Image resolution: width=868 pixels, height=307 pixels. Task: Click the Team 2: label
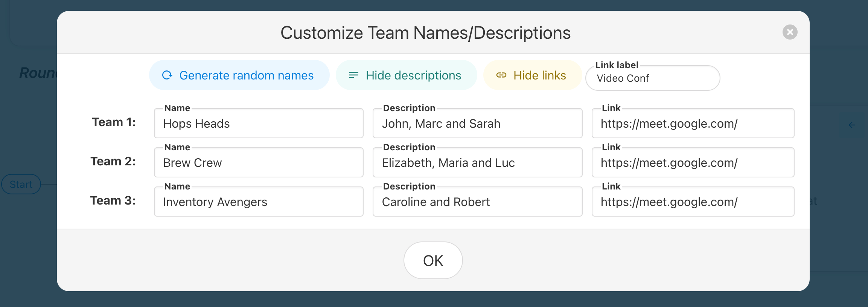click(113, 161)
